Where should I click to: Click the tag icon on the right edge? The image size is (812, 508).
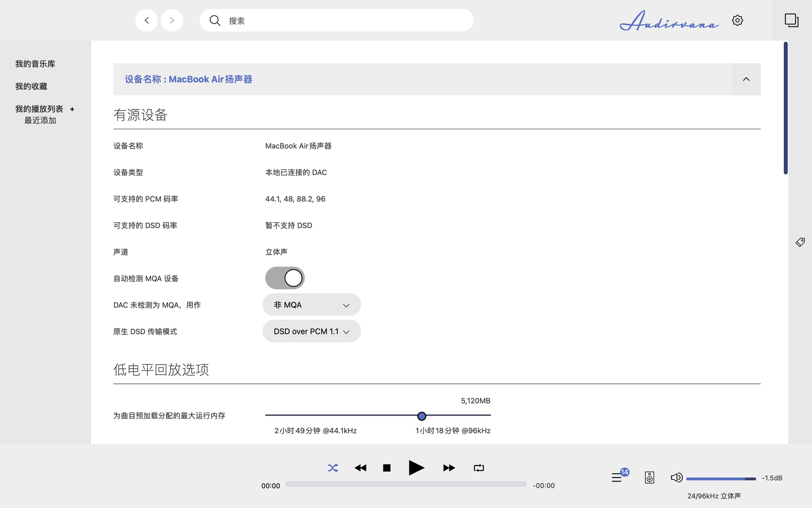[x=800, y=242]
